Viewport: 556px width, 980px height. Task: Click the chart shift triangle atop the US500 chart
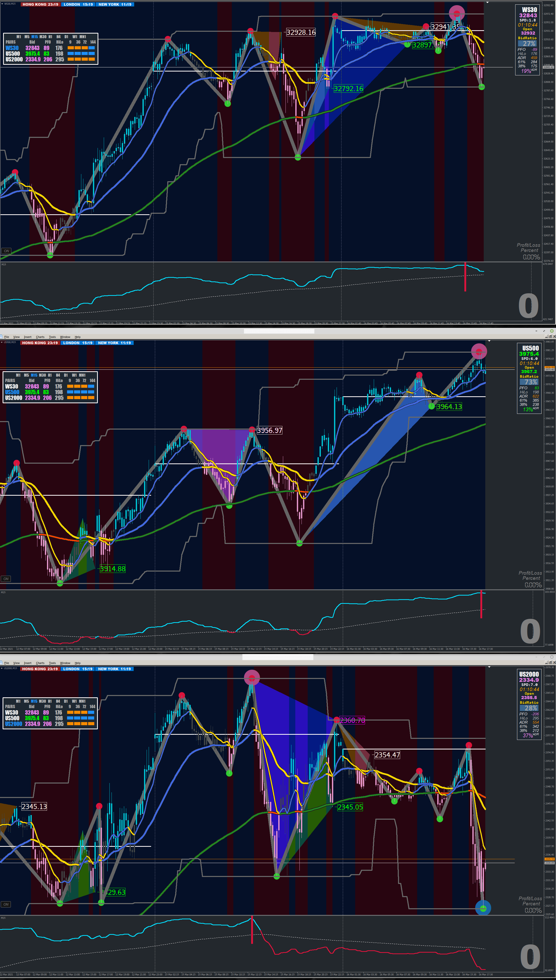tap(489, 341)
